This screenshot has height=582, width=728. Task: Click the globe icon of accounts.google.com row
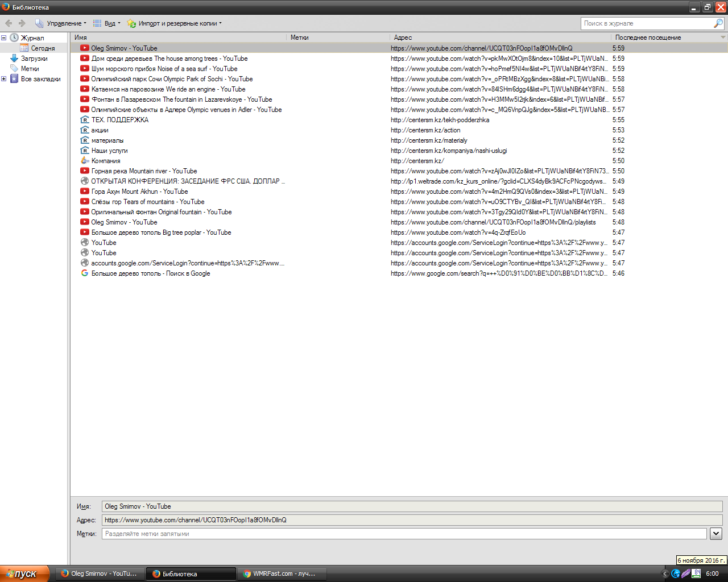click(85, 263)
